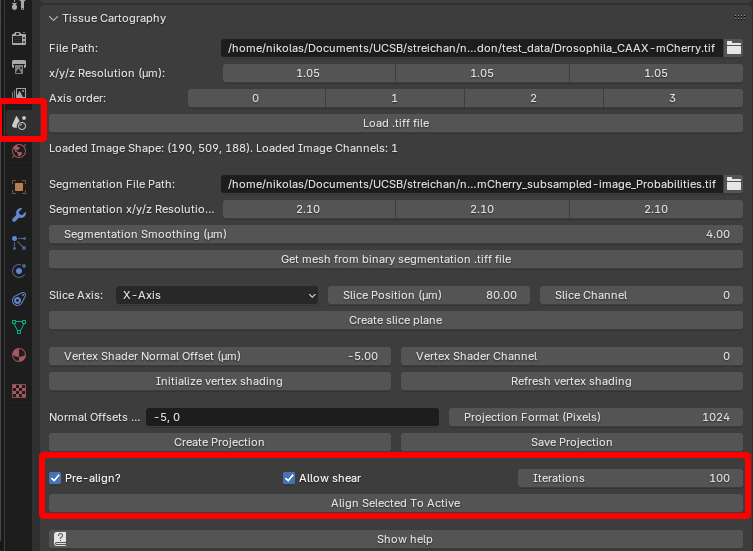The height and width of the screenshot is (551, 753).
Task: Click Align Selected To Active
Action: pos(396,503)
